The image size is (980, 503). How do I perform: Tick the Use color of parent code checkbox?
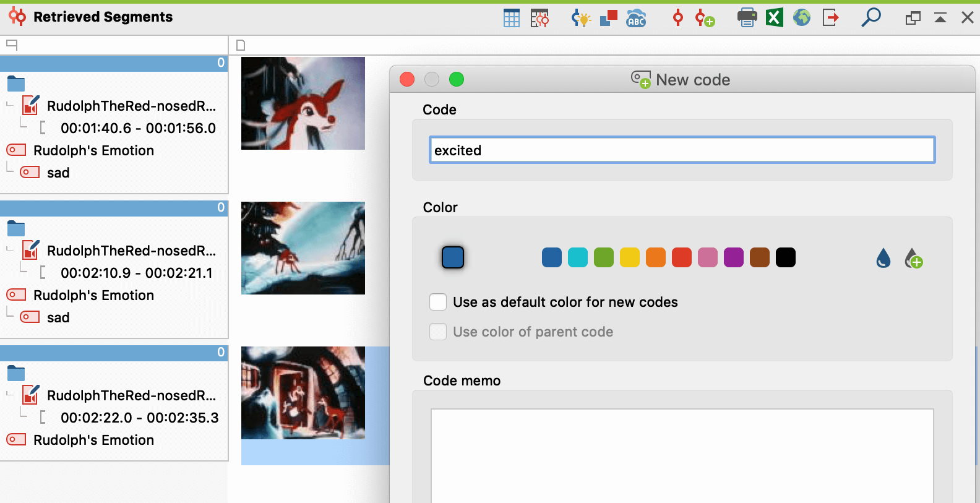pyautogui.click(x=438, y=332)
